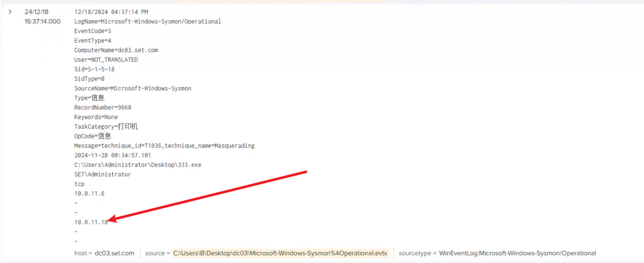The image size is (644, 263).
Task: Click SourceName=Microsoft-Windows-Sysmon line
Action: tap(133, 88)
